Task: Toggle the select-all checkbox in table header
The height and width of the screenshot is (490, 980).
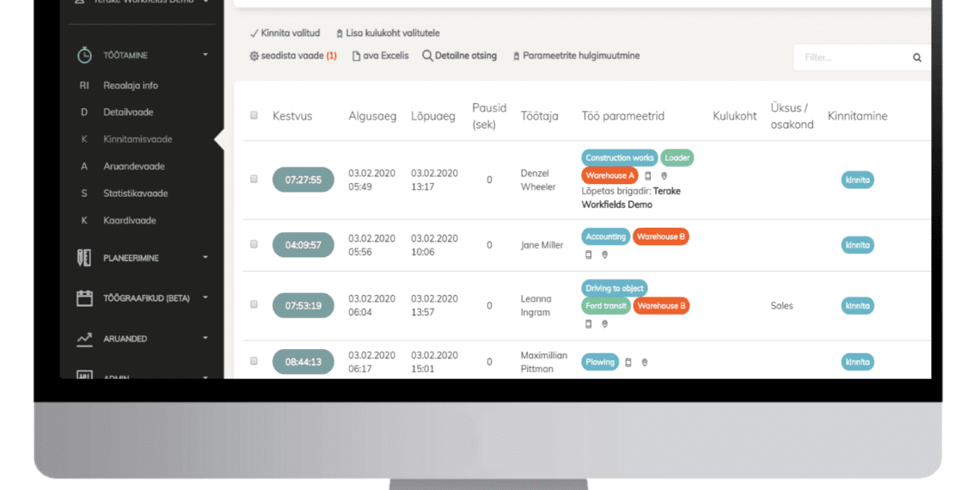Action: (254, 115)
